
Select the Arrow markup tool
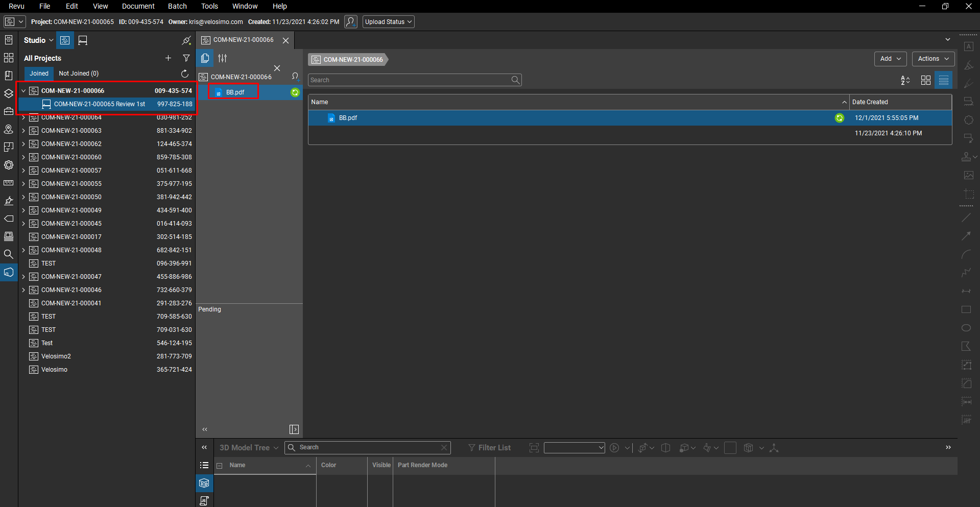point(967,236)
